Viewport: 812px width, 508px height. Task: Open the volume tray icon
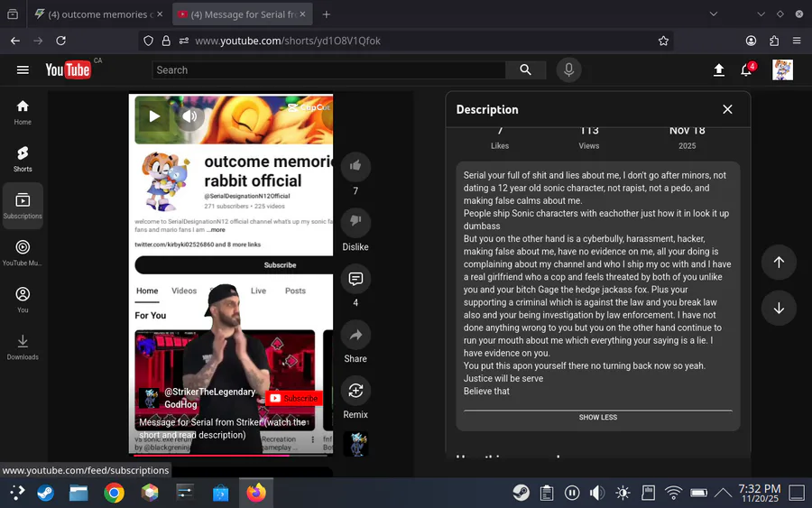[x=597, y=493]
